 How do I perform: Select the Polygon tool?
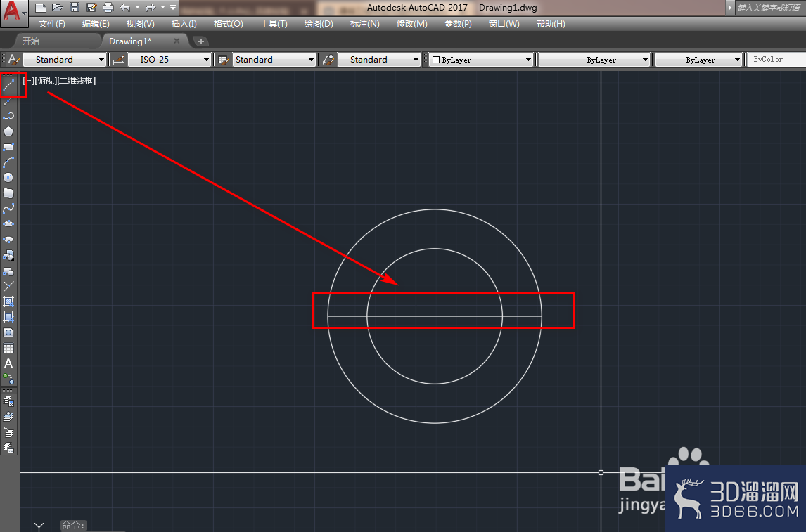[x=8, y=131]
